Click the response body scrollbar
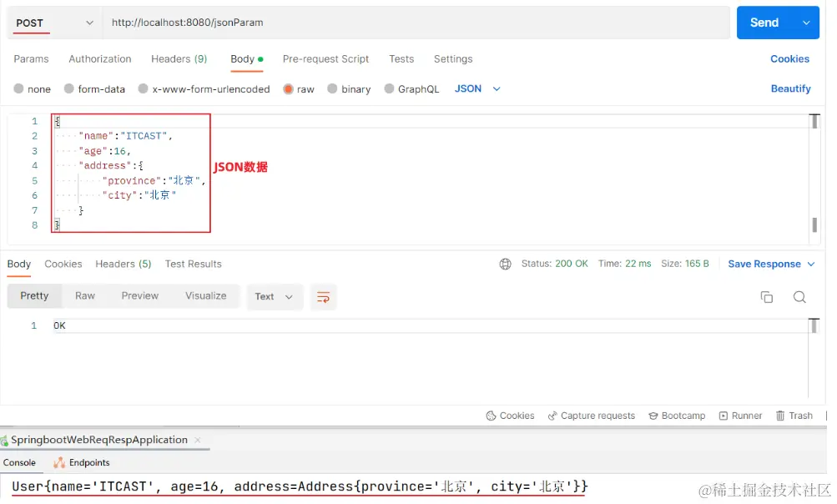 point(814,358)
